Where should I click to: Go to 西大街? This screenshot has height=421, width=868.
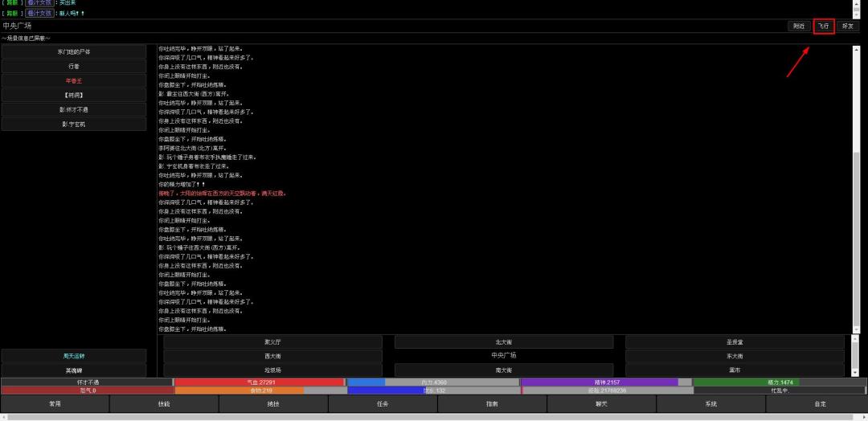[273, 356]
